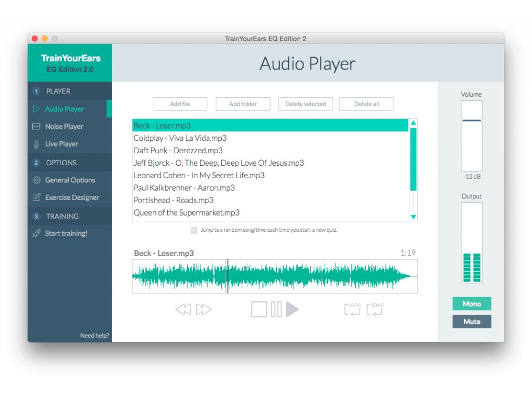
Task: Toggle the Mono output button
Action: [x=472, y=303]
